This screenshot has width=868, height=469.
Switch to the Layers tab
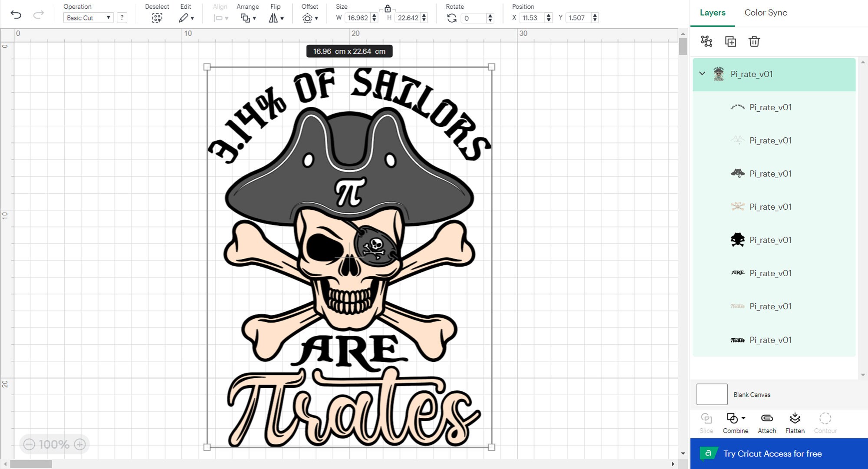[712, 13]
